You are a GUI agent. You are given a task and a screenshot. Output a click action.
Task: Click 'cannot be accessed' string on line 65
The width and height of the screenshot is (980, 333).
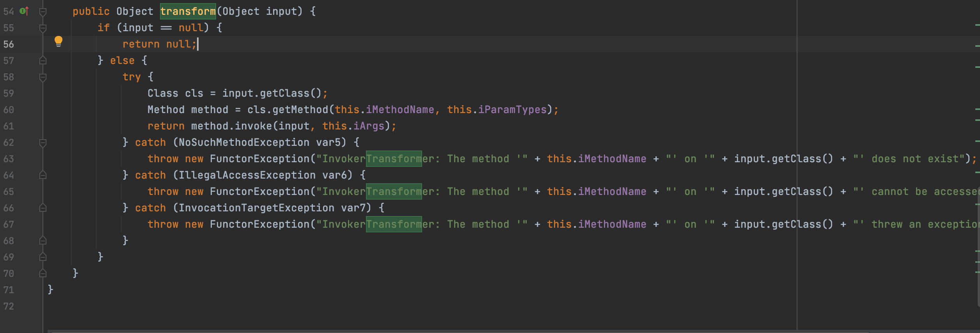coord(925,191)
